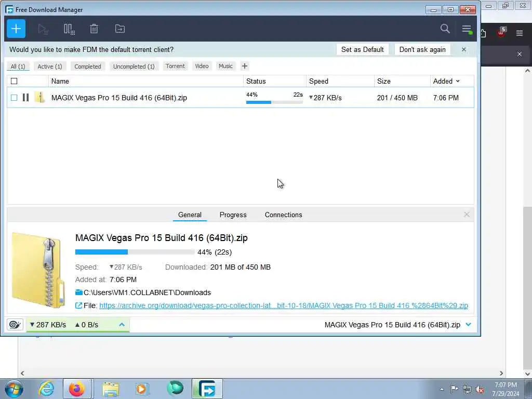532x399 pixels.
Task: Click the Don't ask again button
Action: (422, 49)
